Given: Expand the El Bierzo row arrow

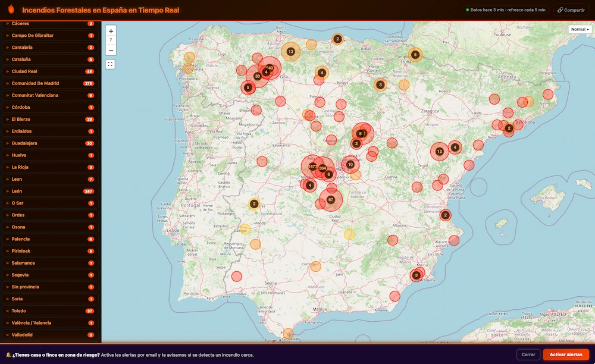Looking at the screenshot, I should coord(7,120).
